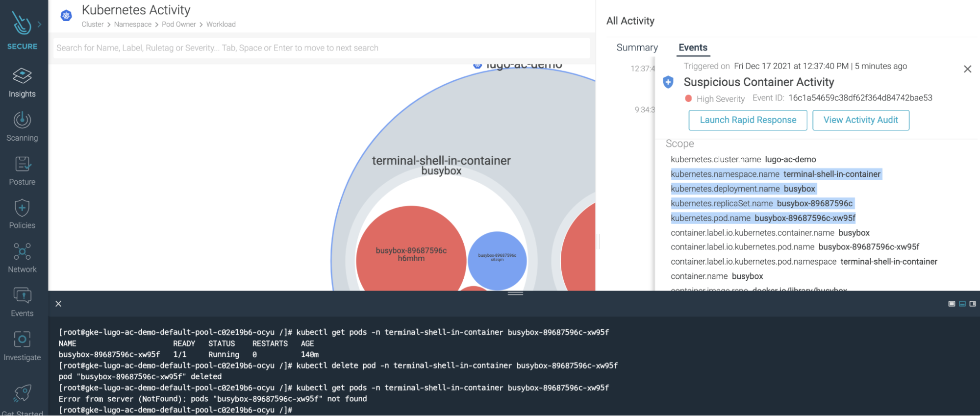Close the Suspicious Container Activity event panel
This screenshot has width=980, height=416.
click(967, 69)
